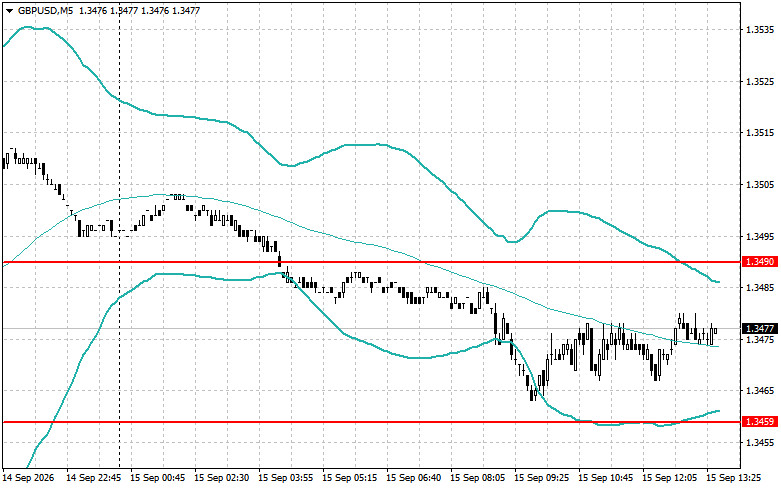The height and width of the screenshot is (489, 781).
Task: Click the 15 Sep 09:25 time label
Action: [541, 478]
